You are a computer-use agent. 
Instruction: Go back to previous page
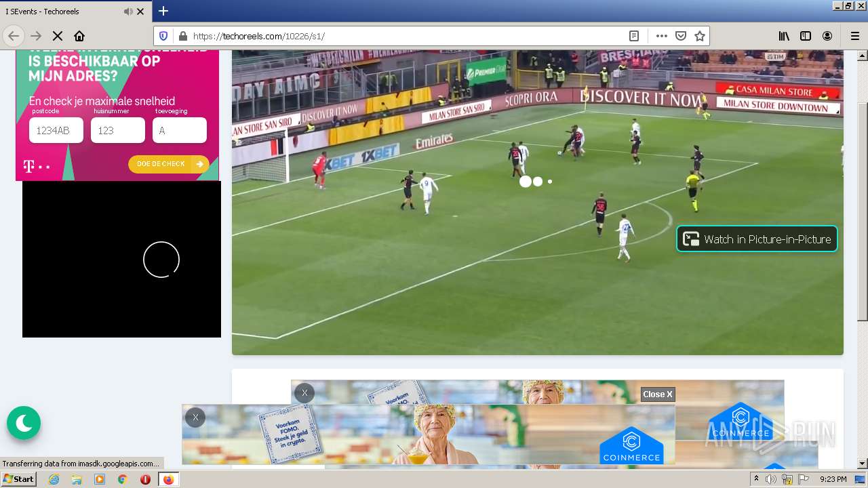14,36
